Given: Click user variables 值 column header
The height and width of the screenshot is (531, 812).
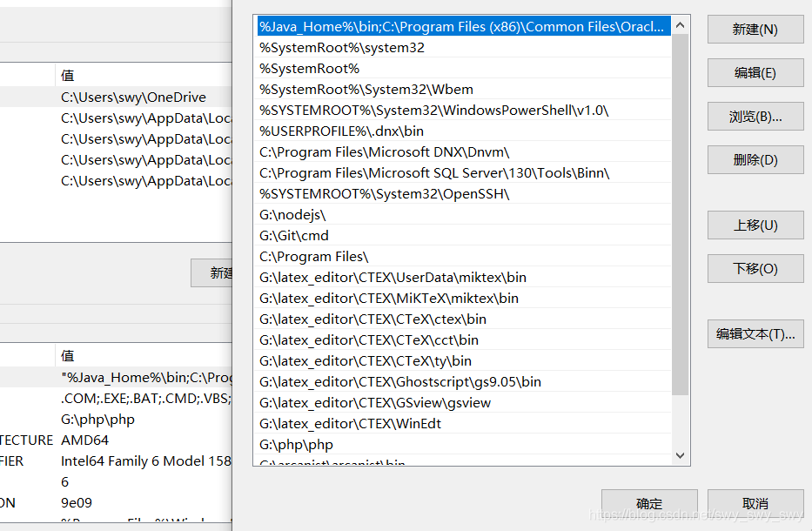Looking at the screenshot, I should pyautogui.click(x=144, y=76).
